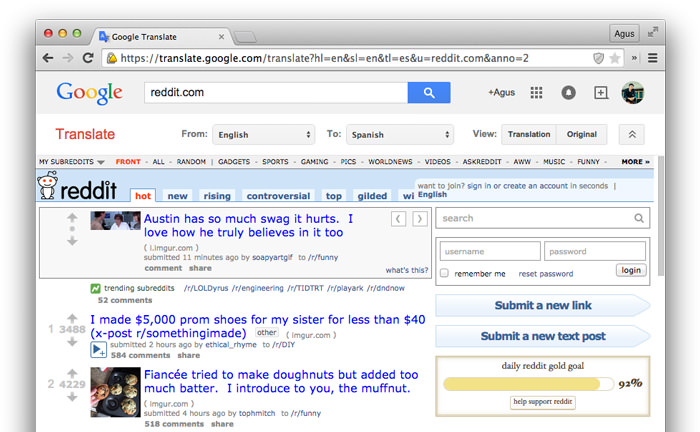Switch view to Original

[x=582, y=134]
